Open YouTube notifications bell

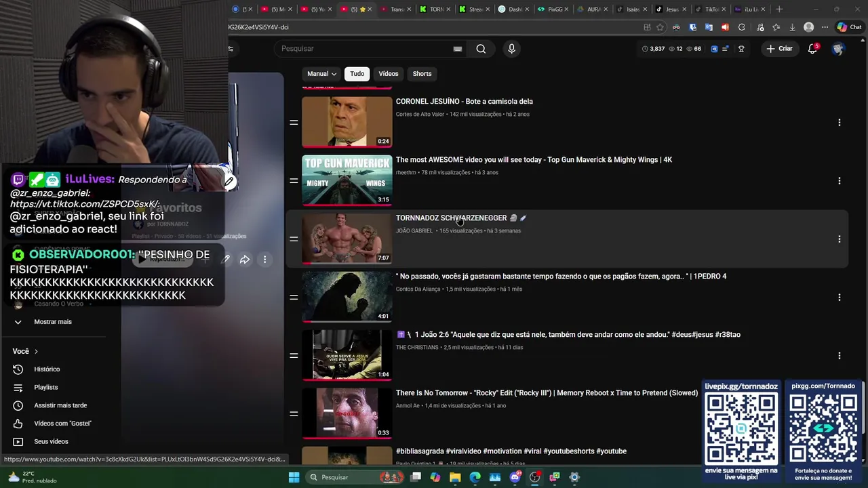click(x=812, y=49)
